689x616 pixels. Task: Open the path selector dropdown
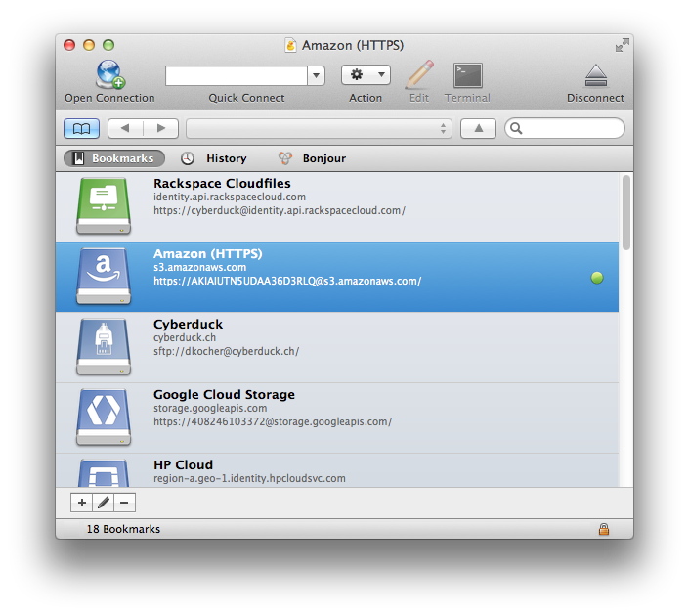click(319, 128)
